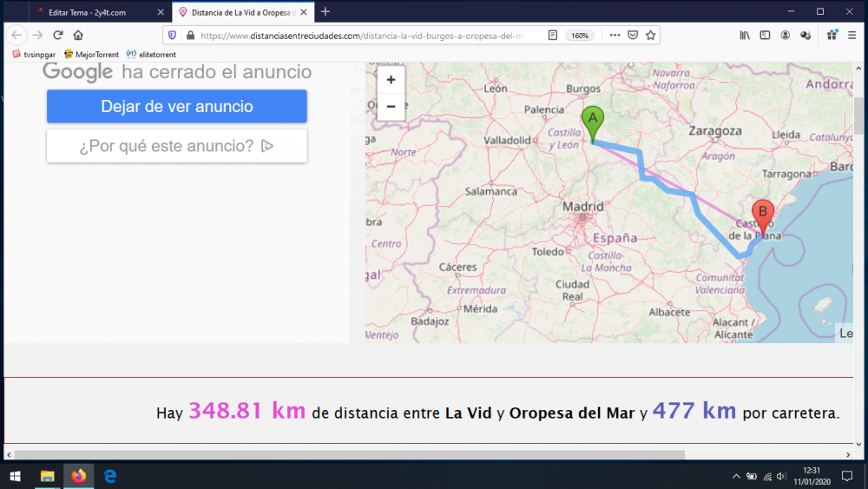Reset the 160% zoom level indicator
Viewport: 868px width, 489px height.
click(579, 36)
